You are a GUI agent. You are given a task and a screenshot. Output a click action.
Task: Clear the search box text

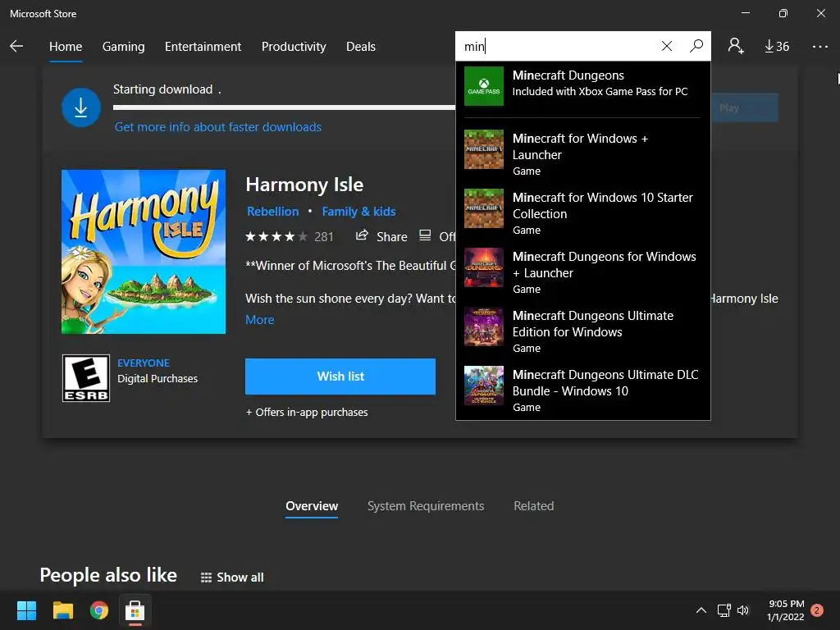(666, 46)
